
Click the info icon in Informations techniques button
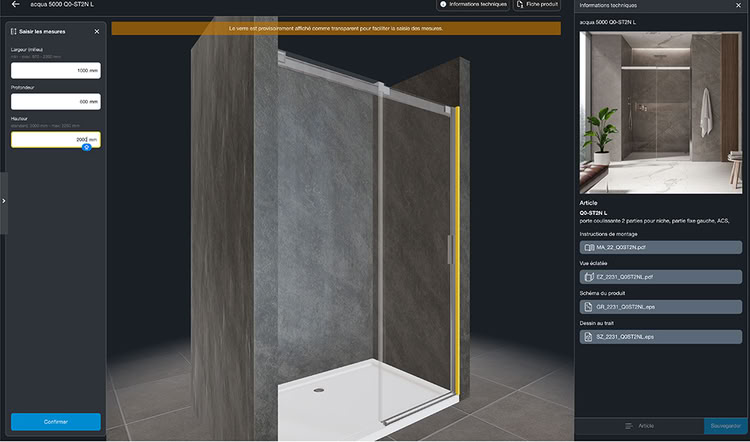coord(443,4)
